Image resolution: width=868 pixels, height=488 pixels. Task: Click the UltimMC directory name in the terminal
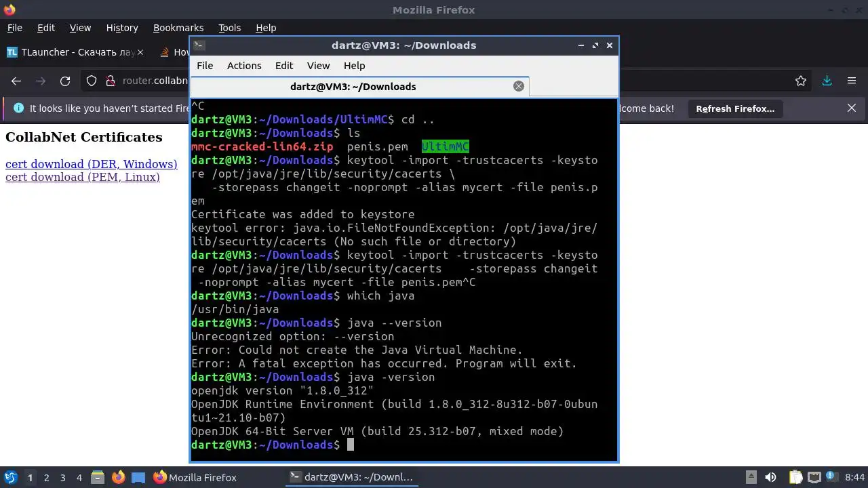pos(446,146)
